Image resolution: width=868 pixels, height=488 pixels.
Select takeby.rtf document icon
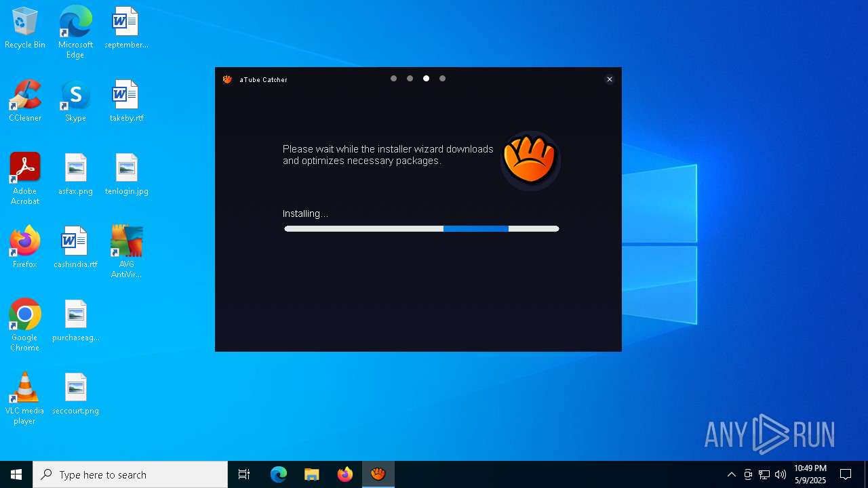coord(126,102)
